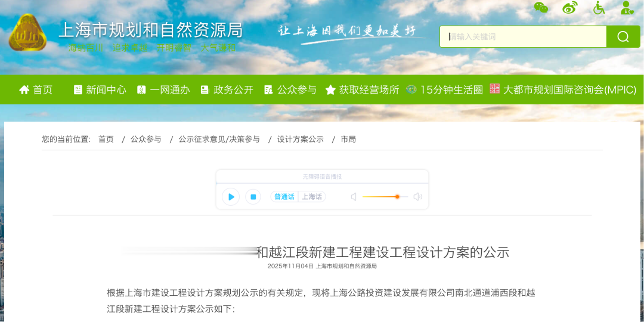The width and height of the screenshot is (644, 322).
Task: Open the wheelchair accessibility mode icon
Action: coord(599,7)
